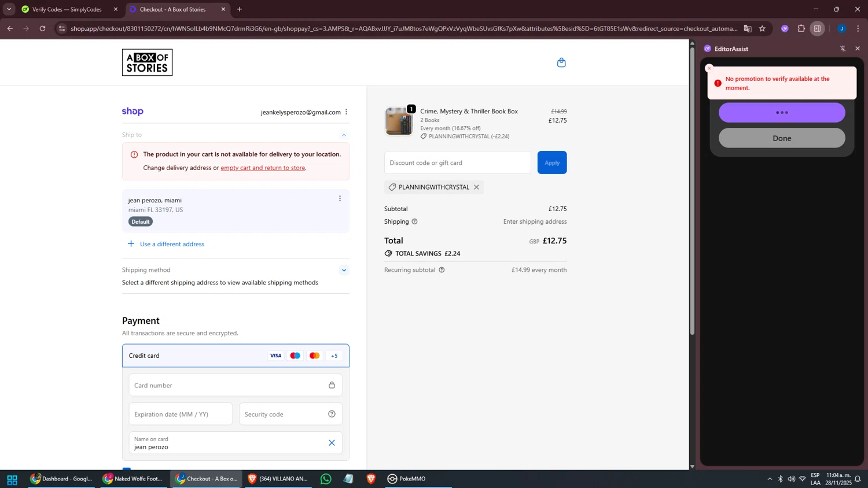868x488 pixels.
Task: Click the Done button in EditorAssist
Action: 782,138
